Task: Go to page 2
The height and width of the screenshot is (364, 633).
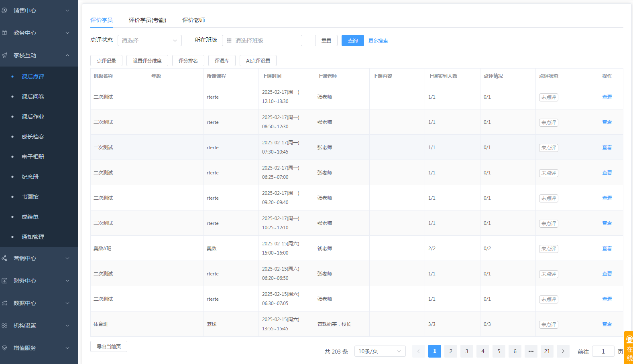Action: tap(451, 351)
